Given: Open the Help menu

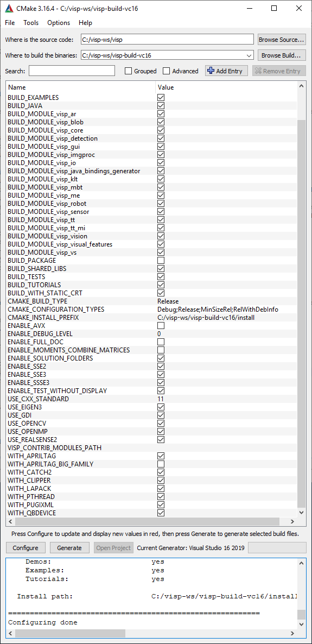Looking at the screenshot, I should point(85,23).
